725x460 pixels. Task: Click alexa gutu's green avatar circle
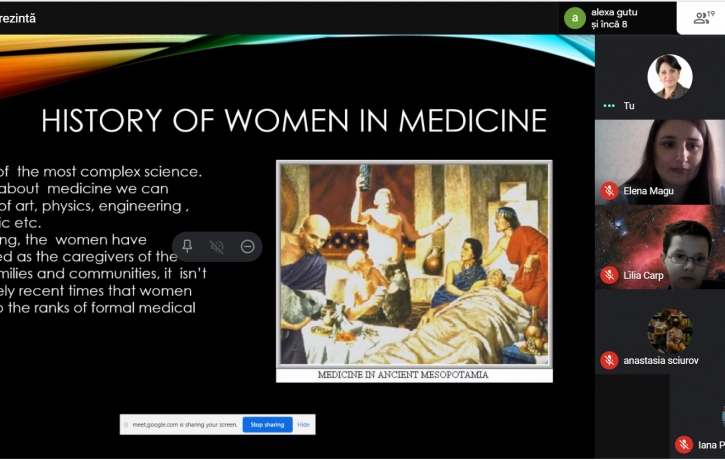(575, 18)
